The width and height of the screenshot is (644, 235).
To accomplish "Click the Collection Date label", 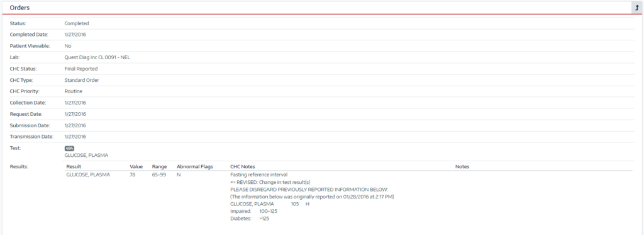I will 28,103.
